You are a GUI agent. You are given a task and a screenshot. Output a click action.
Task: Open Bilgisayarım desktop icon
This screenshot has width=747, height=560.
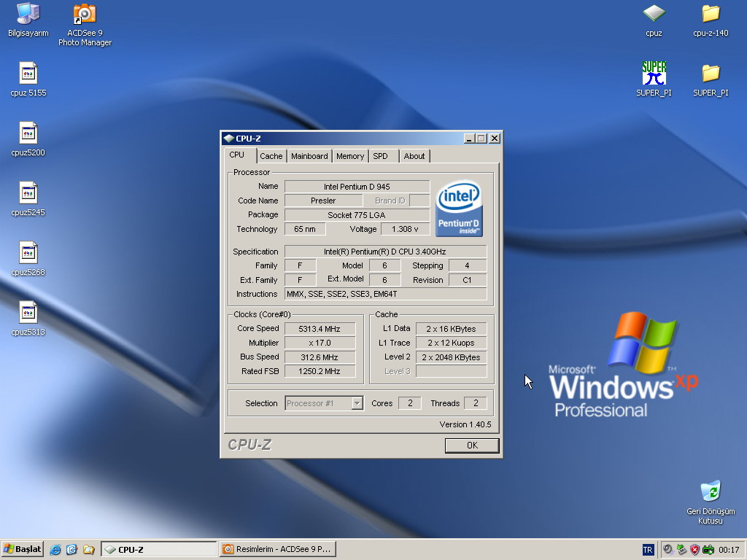click(28, 20)
